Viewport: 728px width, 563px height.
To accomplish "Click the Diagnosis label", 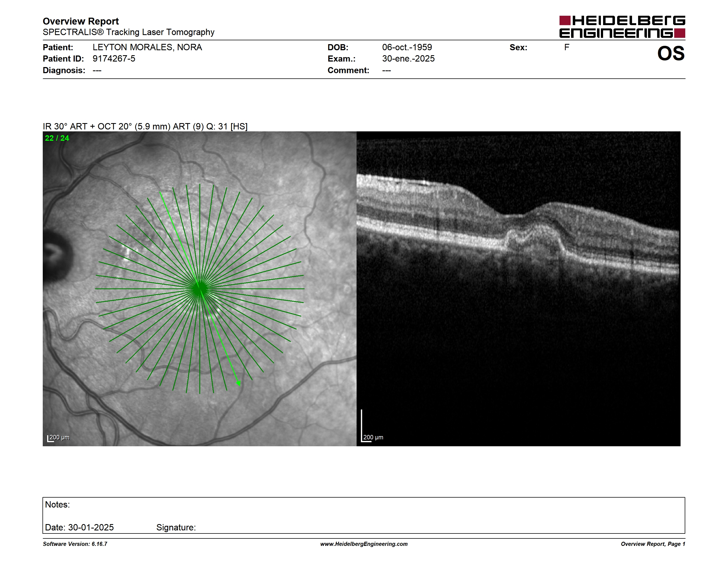I will (64, 70).
